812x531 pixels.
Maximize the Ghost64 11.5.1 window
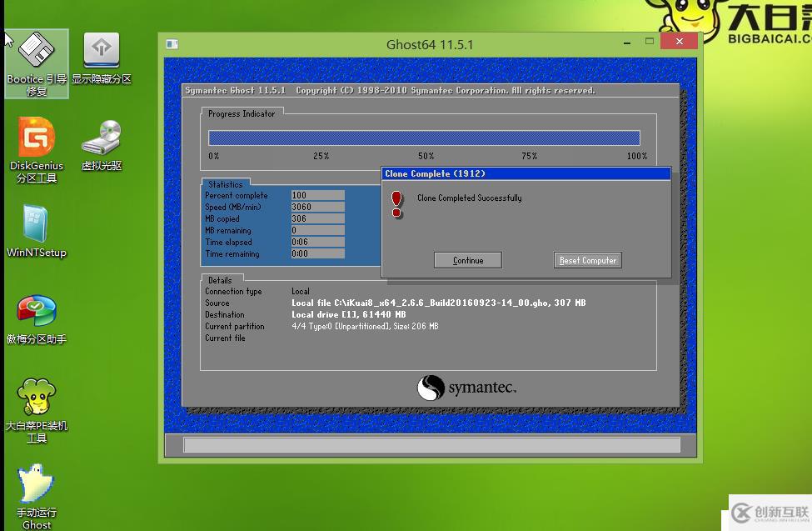[x=650, y=41]
